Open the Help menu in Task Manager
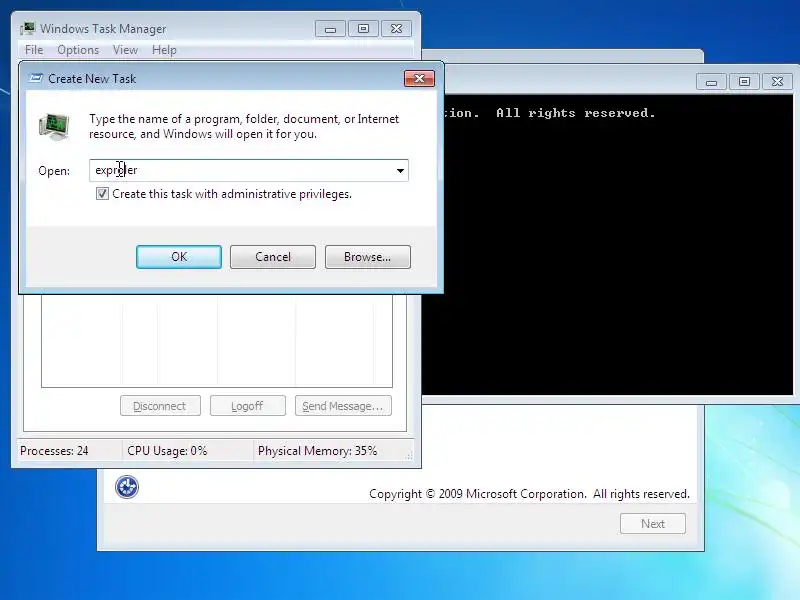Screen dimensions: 800x600 [x=164, y=50]
